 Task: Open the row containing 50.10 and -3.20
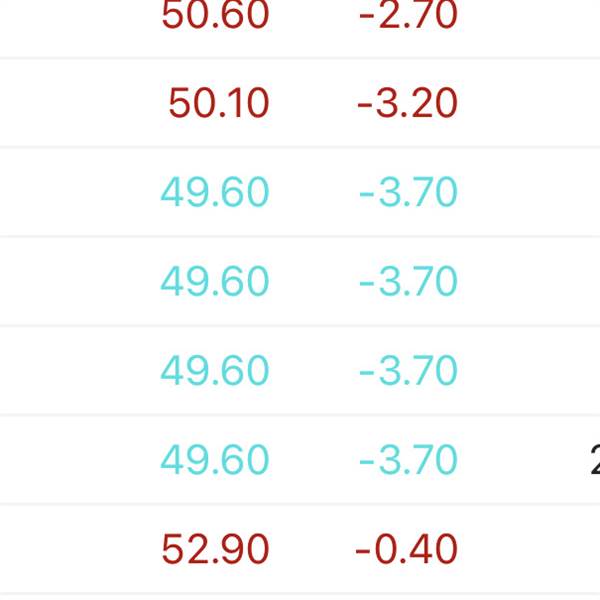click(x=300, y=103)
